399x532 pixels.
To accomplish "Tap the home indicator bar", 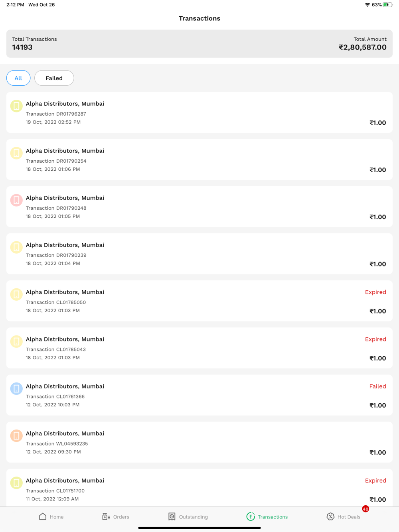I will (x=199, y=528).
